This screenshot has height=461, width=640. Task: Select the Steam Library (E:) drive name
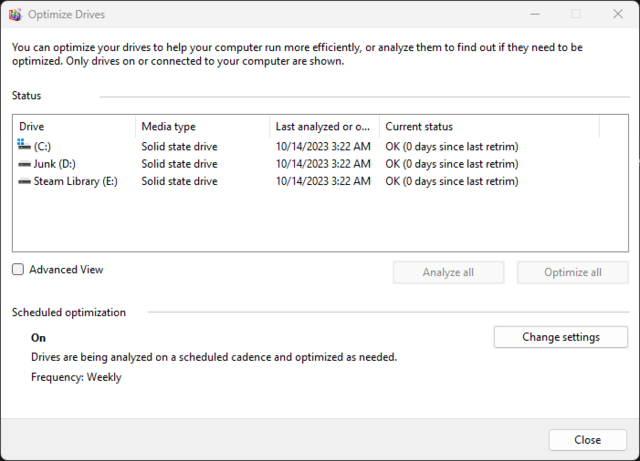point(76,181)
